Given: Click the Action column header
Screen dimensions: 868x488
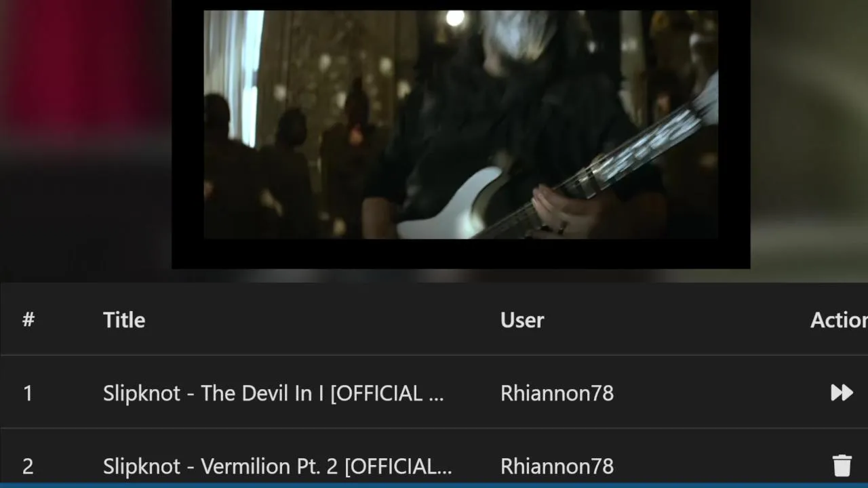Looking at the screenshot, I should click(839, 320).
